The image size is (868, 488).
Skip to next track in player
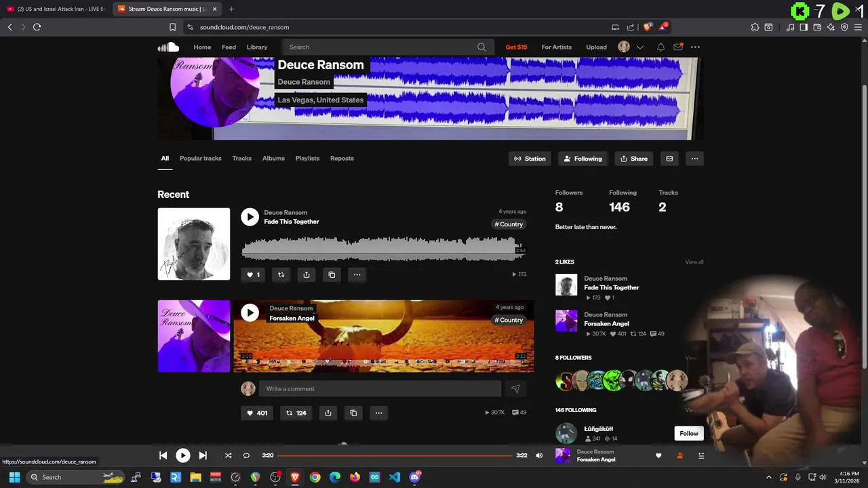click(203, 455)
